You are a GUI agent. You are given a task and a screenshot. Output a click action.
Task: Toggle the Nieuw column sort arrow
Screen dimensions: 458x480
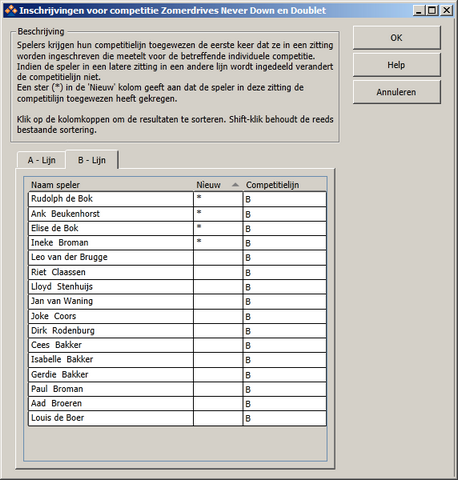tap(235, 185)
